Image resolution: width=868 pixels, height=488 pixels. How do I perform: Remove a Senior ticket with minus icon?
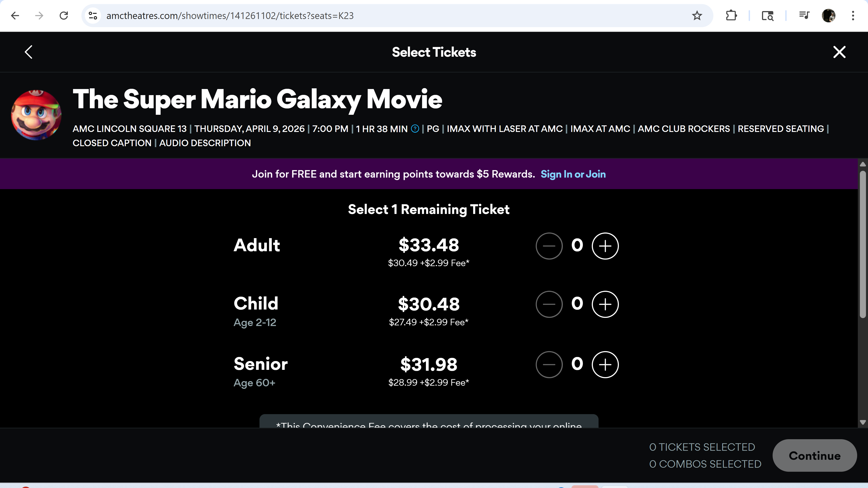tap(549, 364)
